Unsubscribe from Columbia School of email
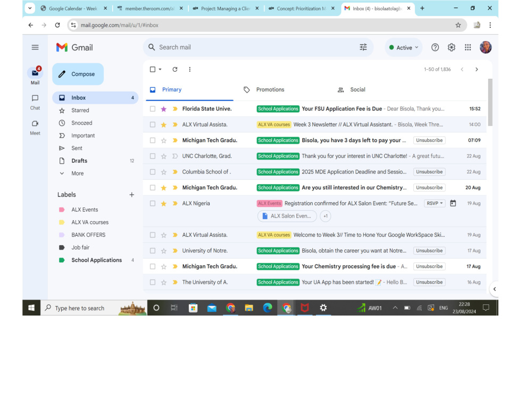This screenshot has height=399, width=532. click(429, 172)
